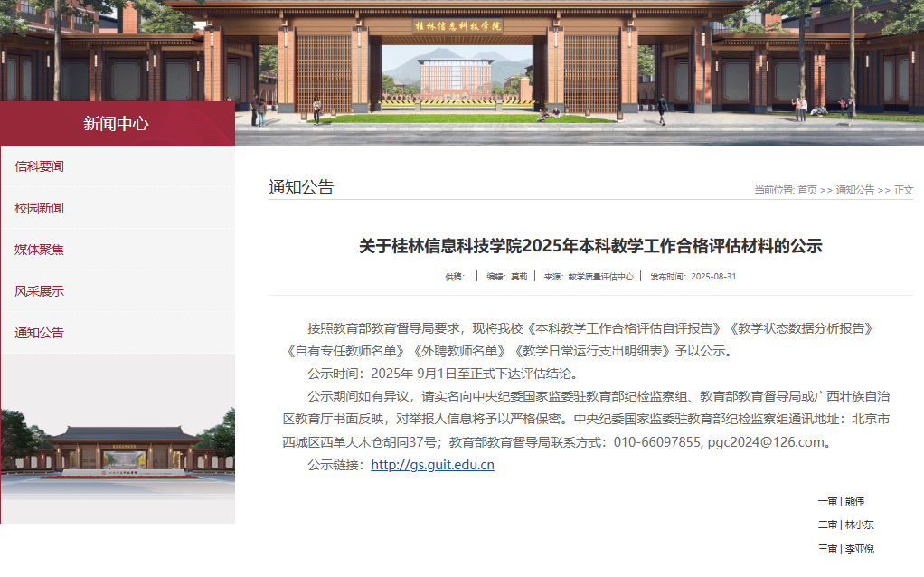Navigate to 首页 via breadcrumb
Viewport: 924px width, 577px height.
(806, 190)
